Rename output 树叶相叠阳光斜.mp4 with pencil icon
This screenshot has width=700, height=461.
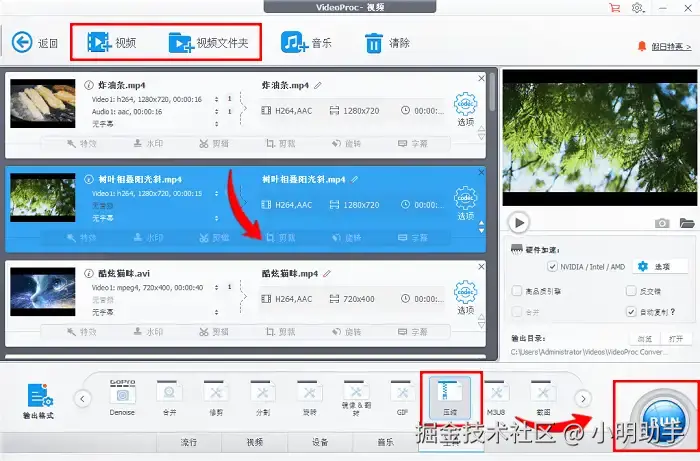(354, 179)
